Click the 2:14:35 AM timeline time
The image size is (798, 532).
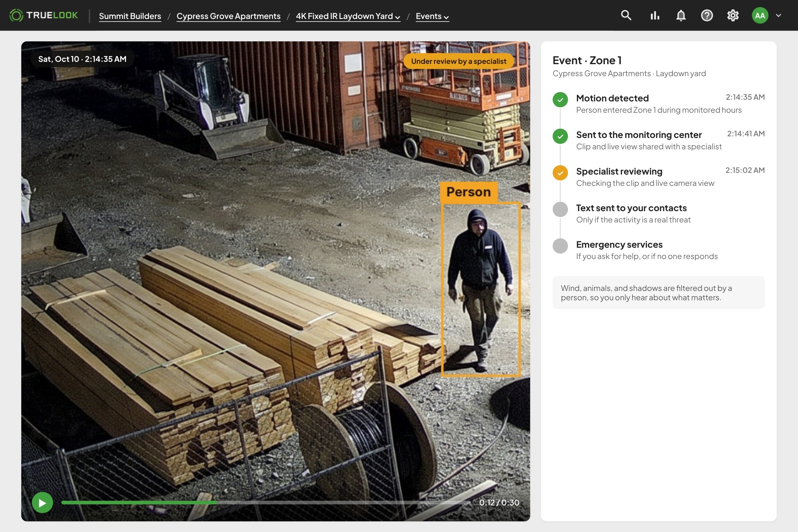745,97
